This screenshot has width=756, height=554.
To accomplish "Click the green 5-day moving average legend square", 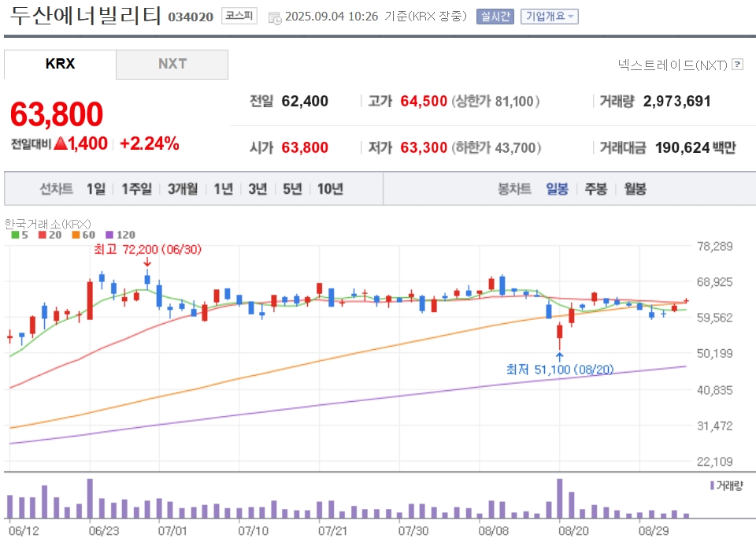I will [x=15, y=235].
